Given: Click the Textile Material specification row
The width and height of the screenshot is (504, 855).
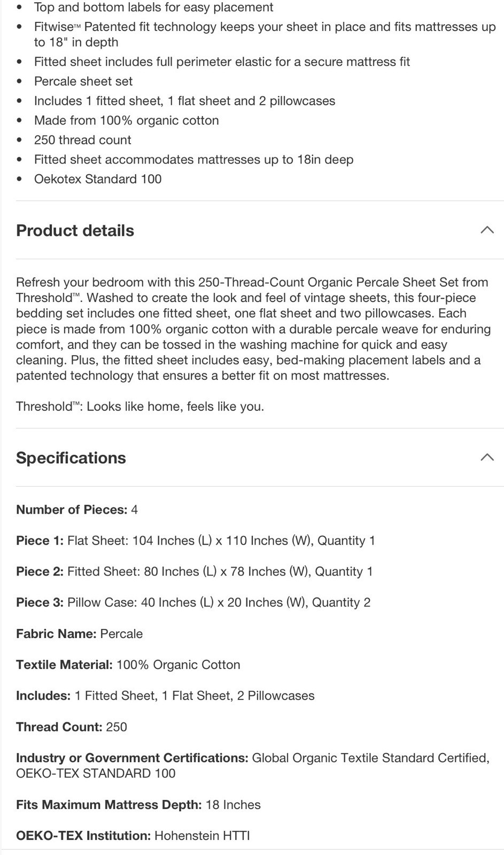Looking at the screenshot, I should 128,665.
